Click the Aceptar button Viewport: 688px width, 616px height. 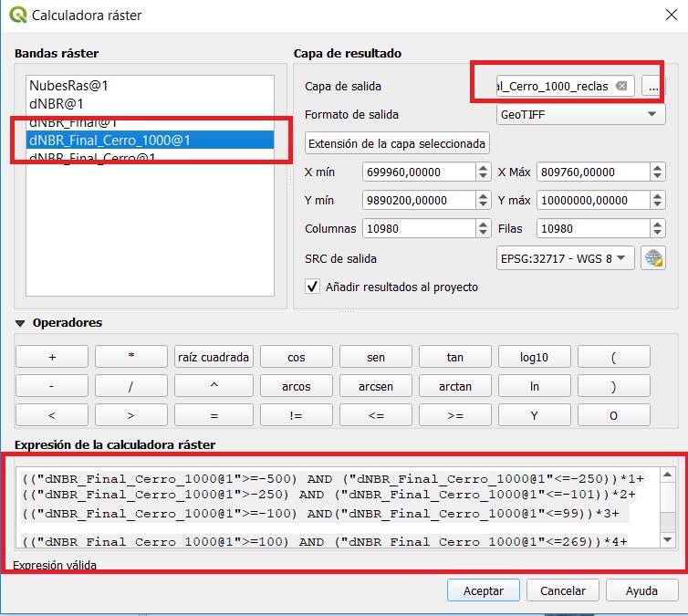pos(484,590)
